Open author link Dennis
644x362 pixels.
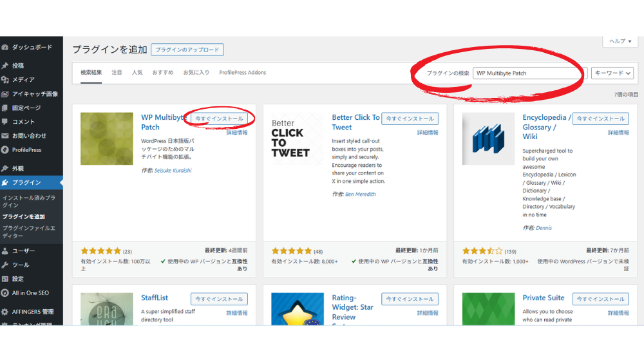pos(544,228)
